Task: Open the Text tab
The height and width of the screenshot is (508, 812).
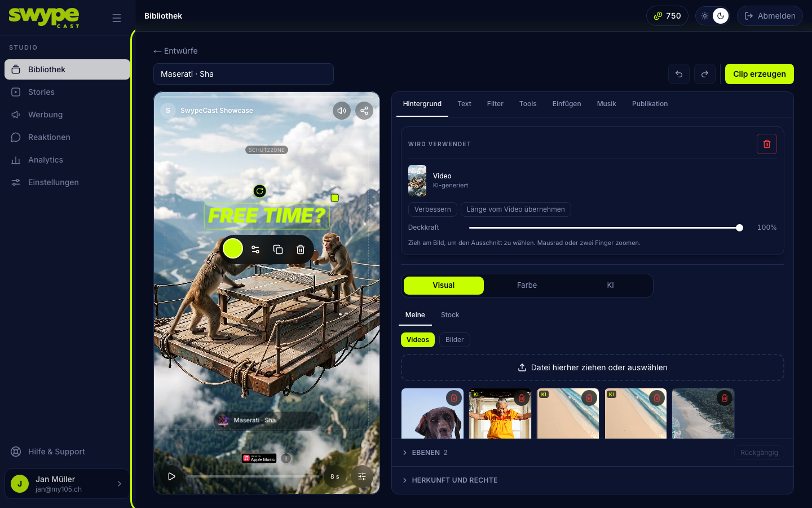Action: [465, 104]
